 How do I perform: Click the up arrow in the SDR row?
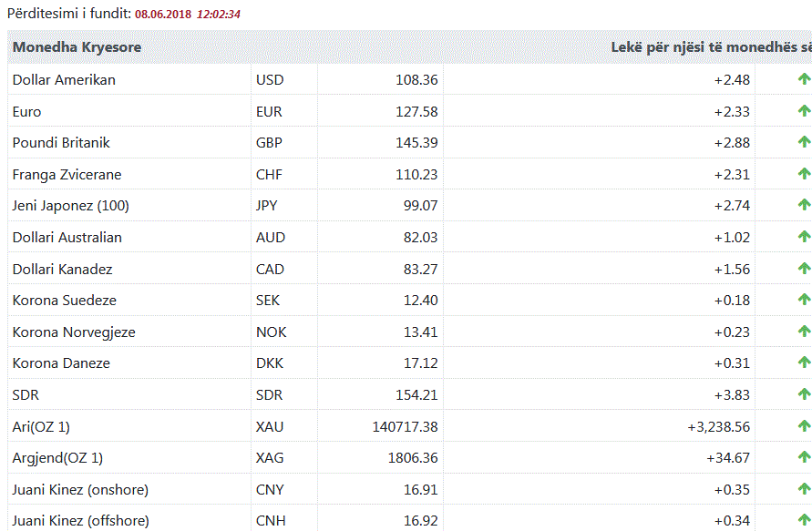point(804,394)
